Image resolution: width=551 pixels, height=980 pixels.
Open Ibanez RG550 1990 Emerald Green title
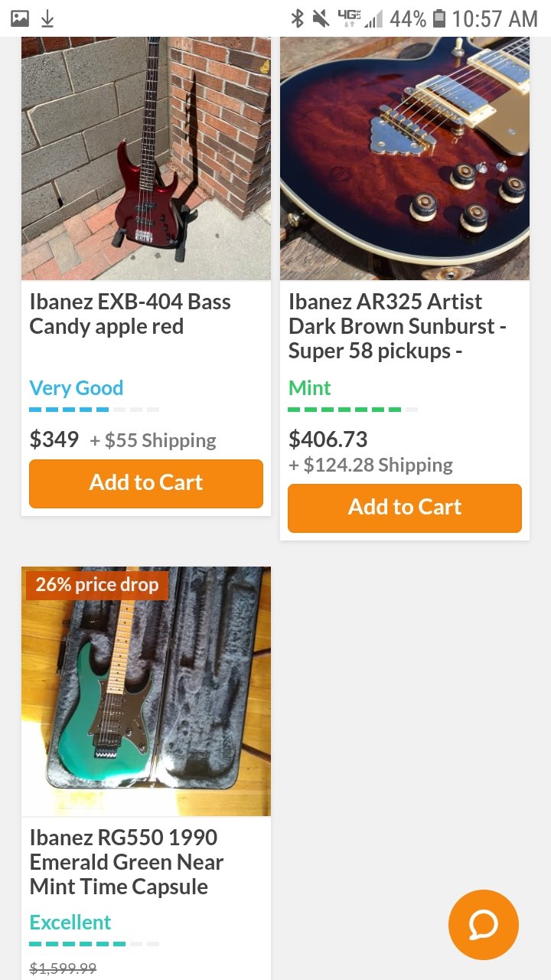pos(126,862)
